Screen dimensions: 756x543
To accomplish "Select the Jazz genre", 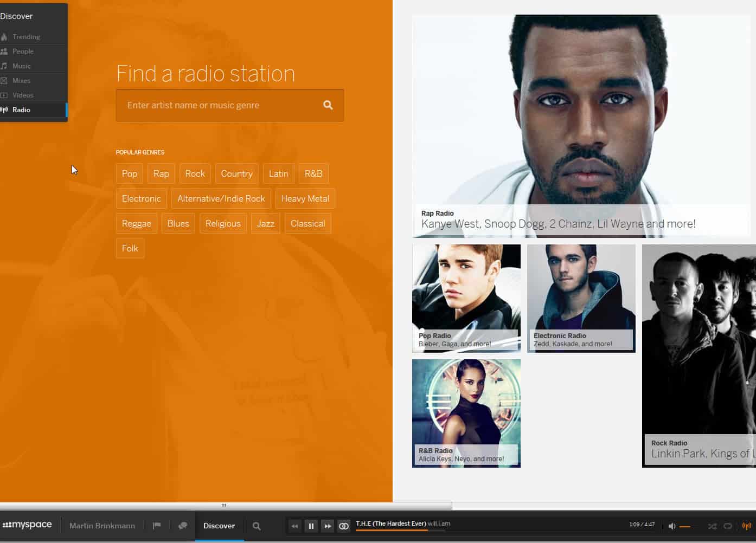I will pos(266,223).
